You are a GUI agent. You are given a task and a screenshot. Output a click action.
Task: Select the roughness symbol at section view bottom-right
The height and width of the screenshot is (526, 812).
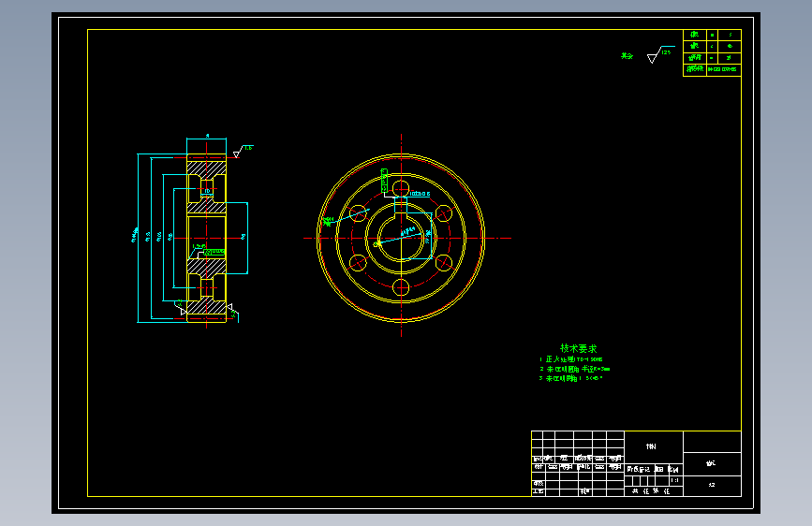coord(232,311)
